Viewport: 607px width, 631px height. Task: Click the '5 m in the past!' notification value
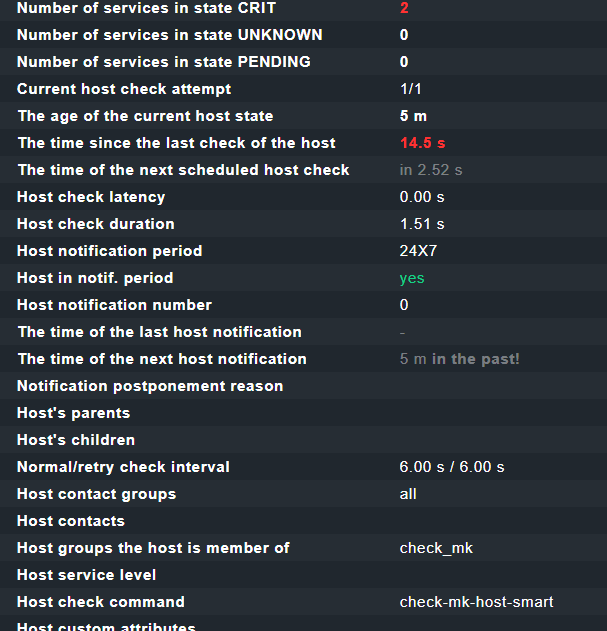(459, 359)
